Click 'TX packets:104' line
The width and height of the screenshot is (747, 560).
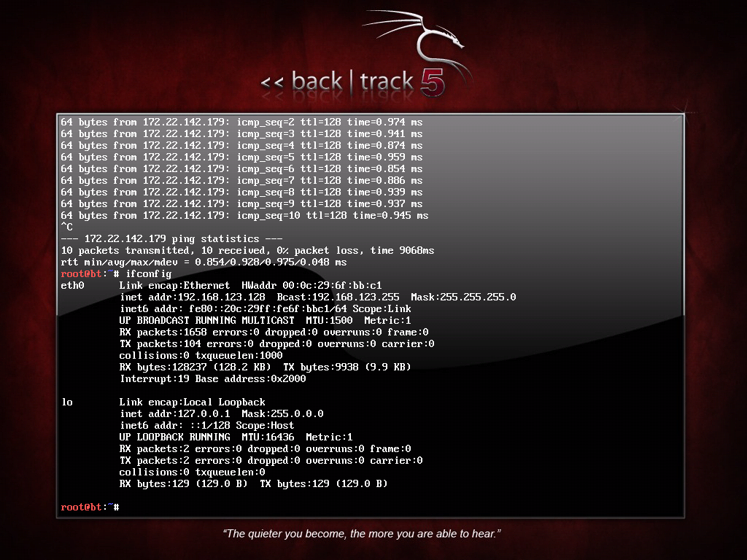(x=276, y=344)
